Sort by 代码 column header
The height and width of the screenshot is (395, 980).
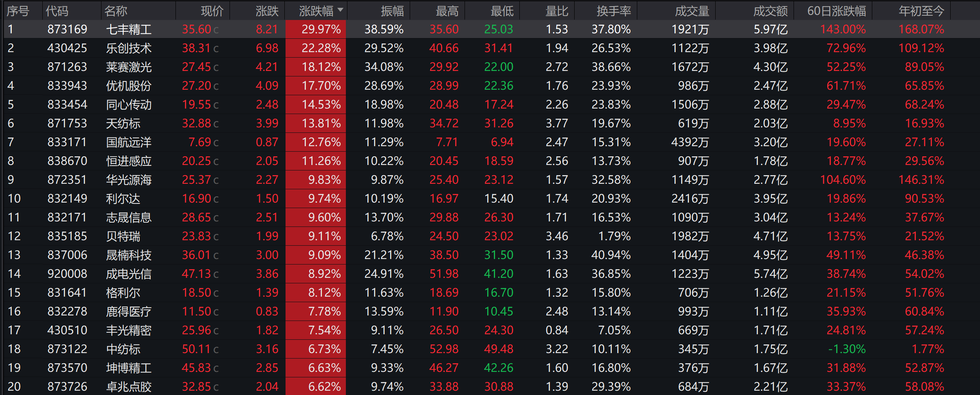point(57,11)
